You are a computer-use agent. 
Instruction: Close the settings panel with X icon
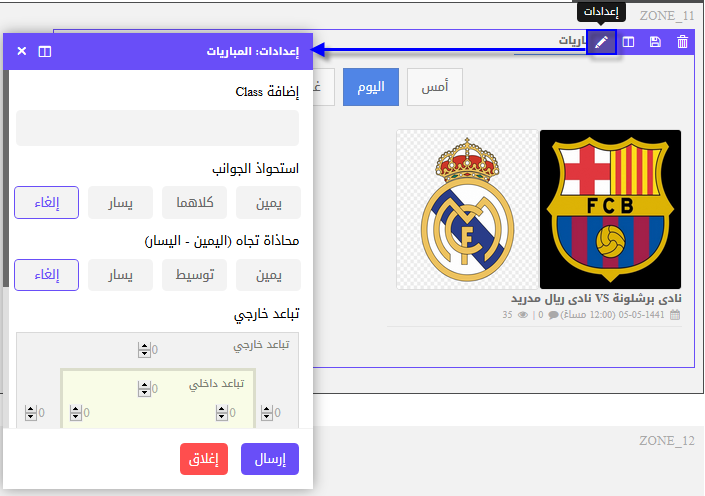[x=22, y=51]
